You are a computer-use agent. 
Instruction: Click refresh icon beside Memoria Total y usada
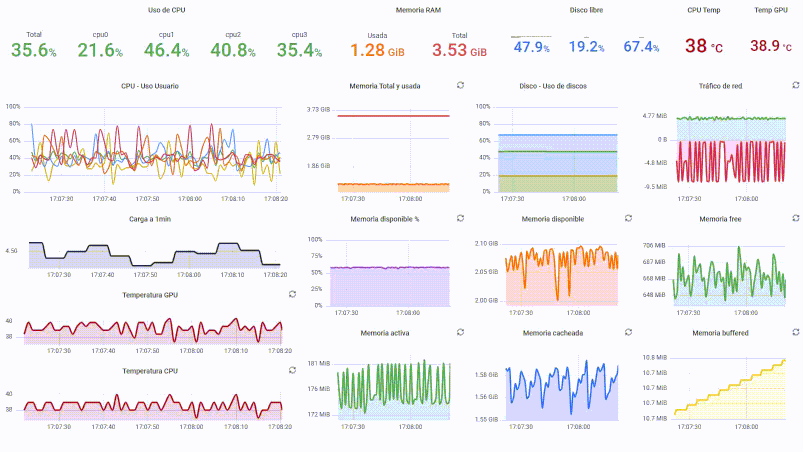(x=459, y=86)
